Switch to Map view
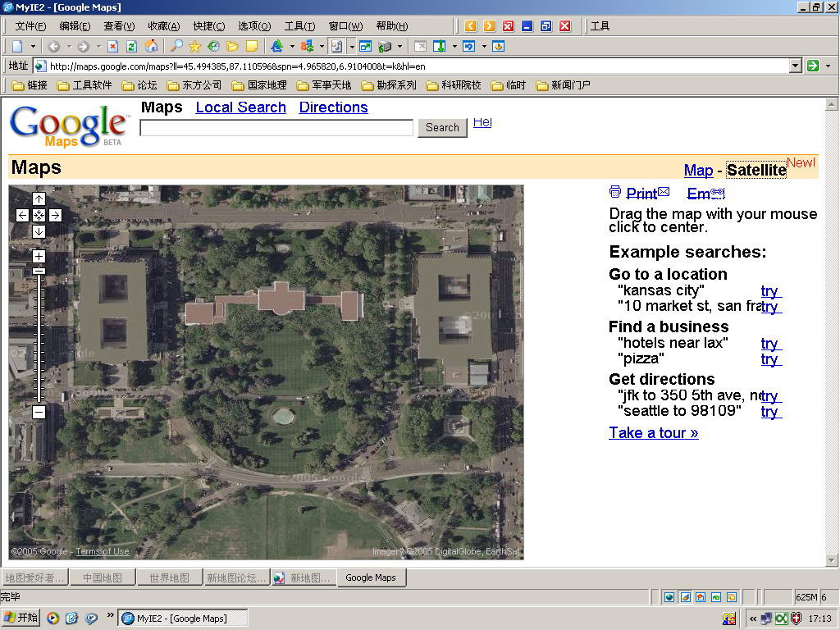This screenshot has width=840, height=630. pos(698,170)
